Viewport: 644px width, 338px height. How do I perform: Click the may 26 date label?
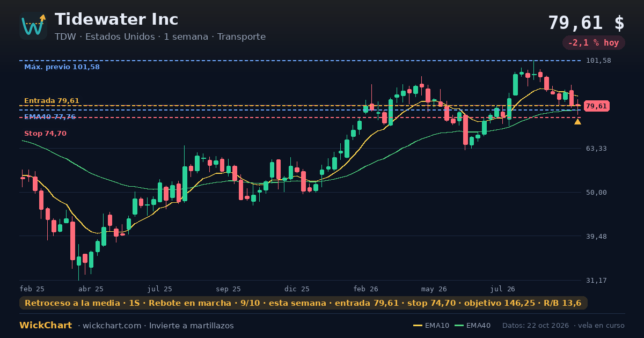coord(434,289)
